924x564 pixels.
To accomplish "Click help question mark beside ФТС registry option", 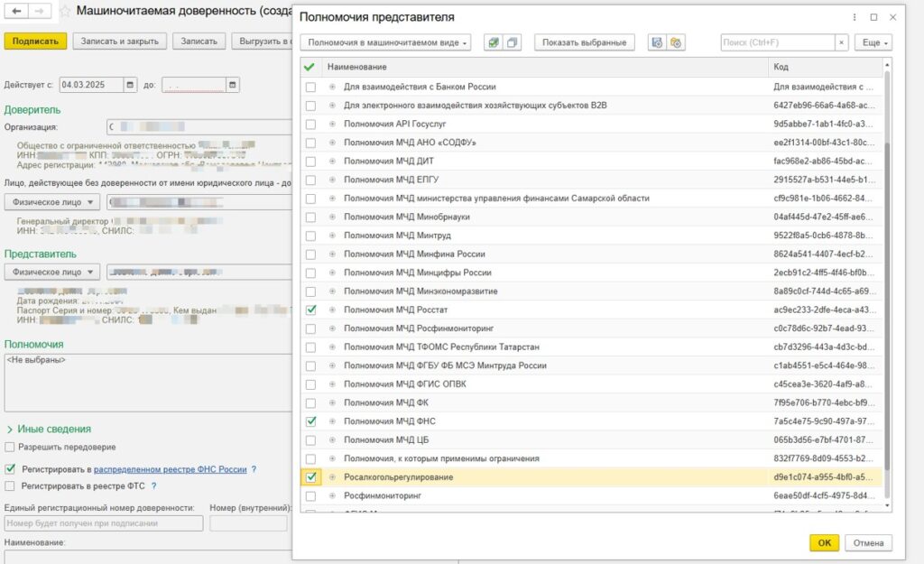I will click(x=153, y=486).
